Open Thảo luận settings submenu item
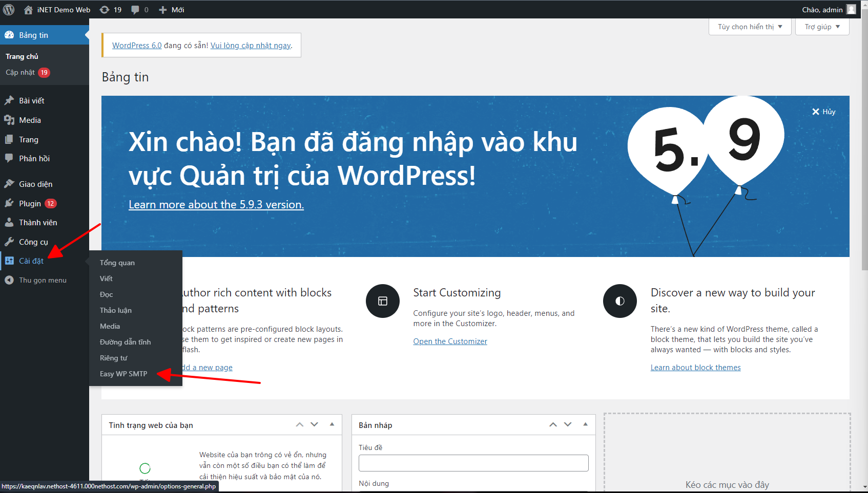 [x=116, y=310]
